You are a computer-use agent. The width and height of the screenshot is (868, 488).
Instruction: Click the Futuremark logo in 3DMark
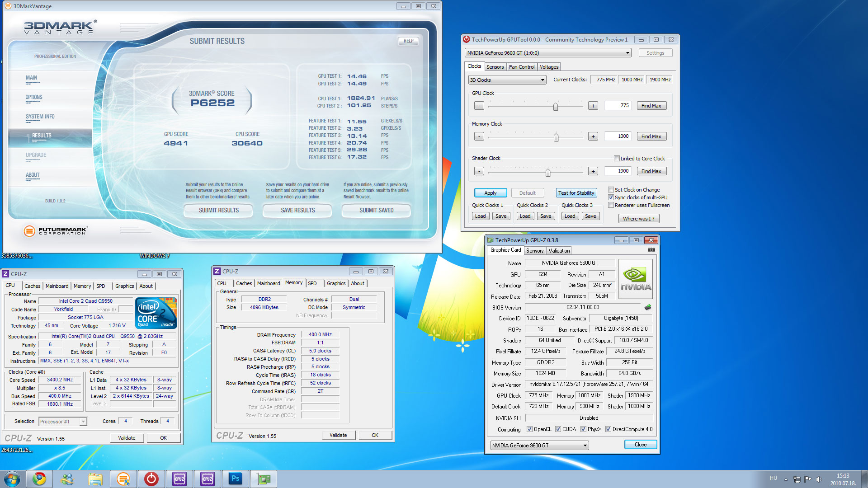(x=56, y=231)
